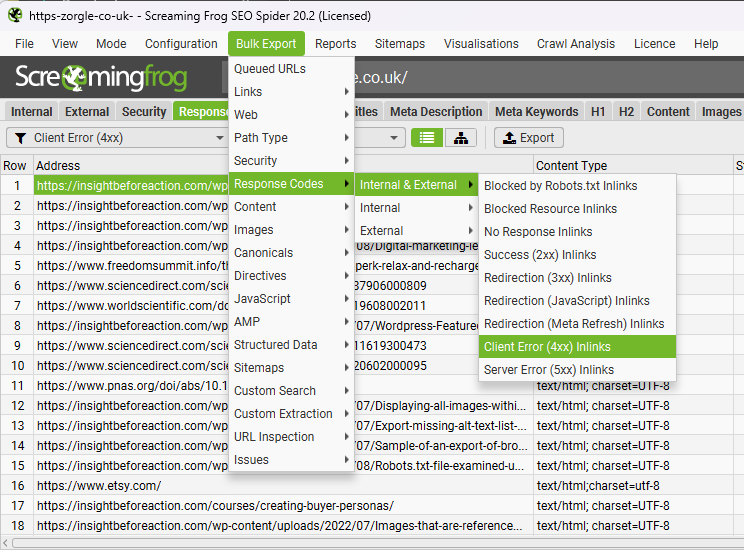Select Success (2xx) Inlinks
This screenshot has width=744, height=558.
tap(577, 255)
